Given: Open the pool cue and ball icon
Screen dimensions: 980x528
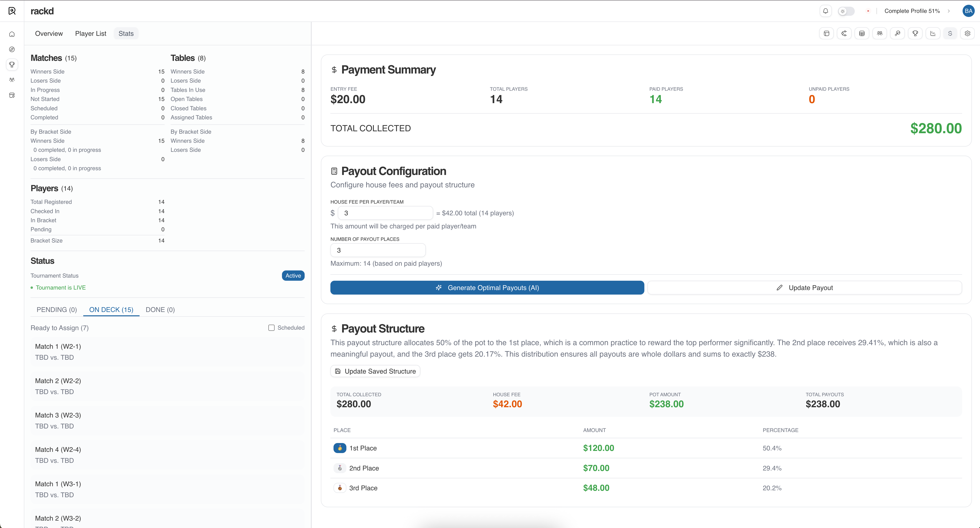Looking at the screenshot, I should (897, 33).
